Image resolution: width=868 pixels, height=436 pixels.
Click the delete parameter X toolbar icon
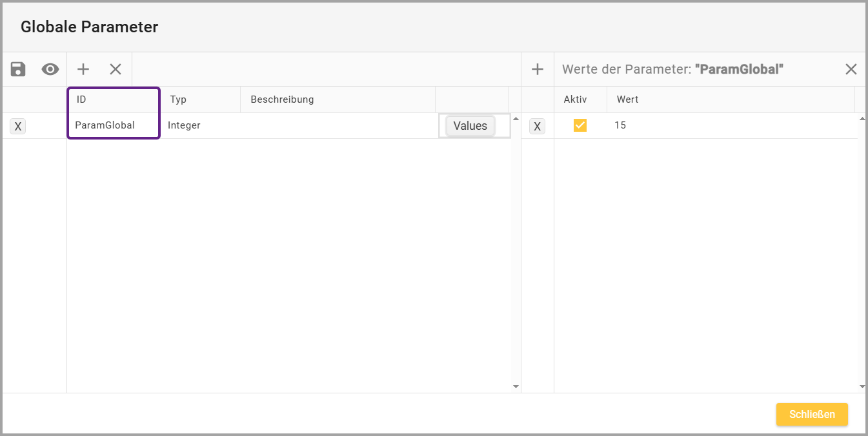116,69
